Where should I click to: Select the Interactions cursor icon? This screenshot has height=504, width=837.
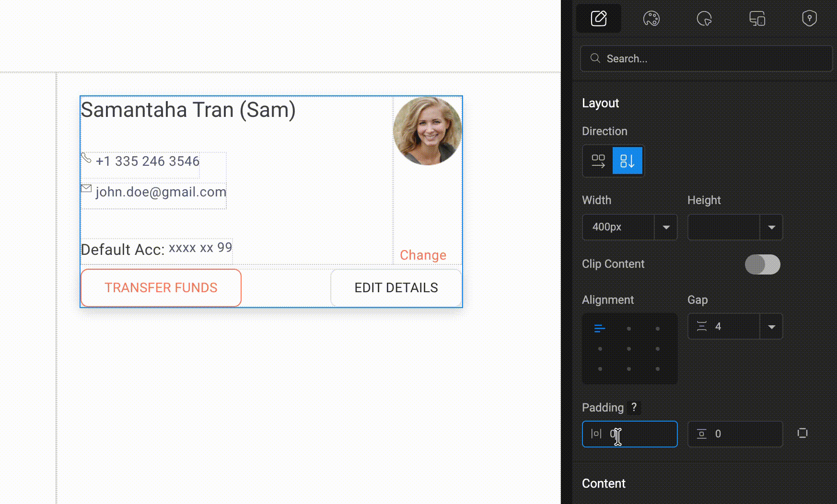coord(704,18)
